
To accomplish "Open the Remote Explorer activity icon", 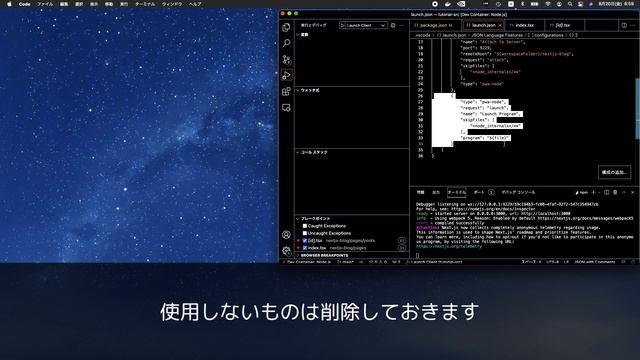I will coord(287,108).
